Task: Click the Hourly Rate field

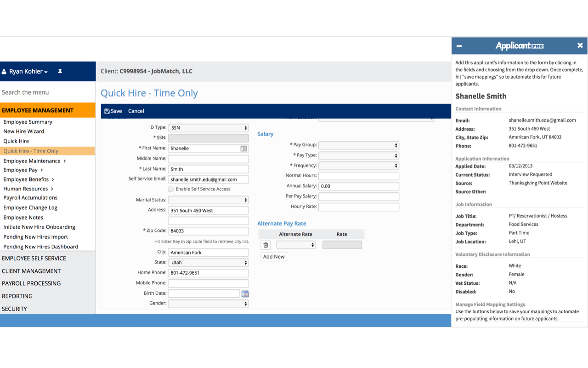Action: [358, 207]
